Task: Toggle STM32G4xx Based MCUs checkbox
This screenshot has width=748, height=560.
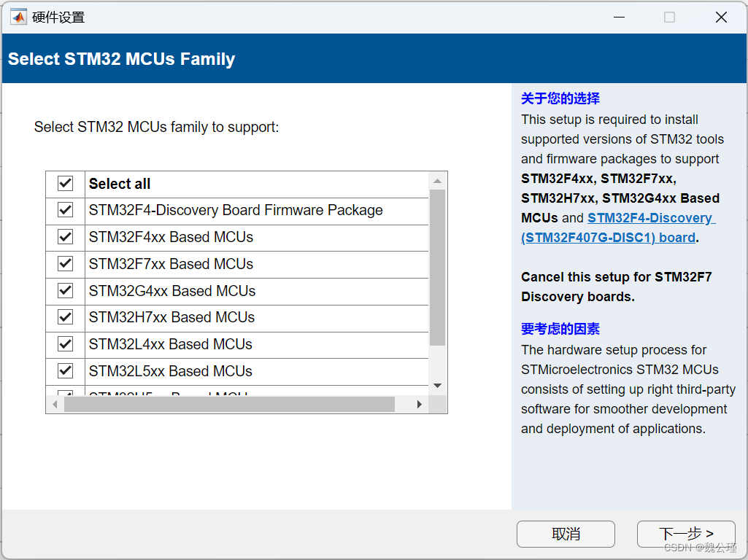Action: pyautogui.click(x=66, y=291)
